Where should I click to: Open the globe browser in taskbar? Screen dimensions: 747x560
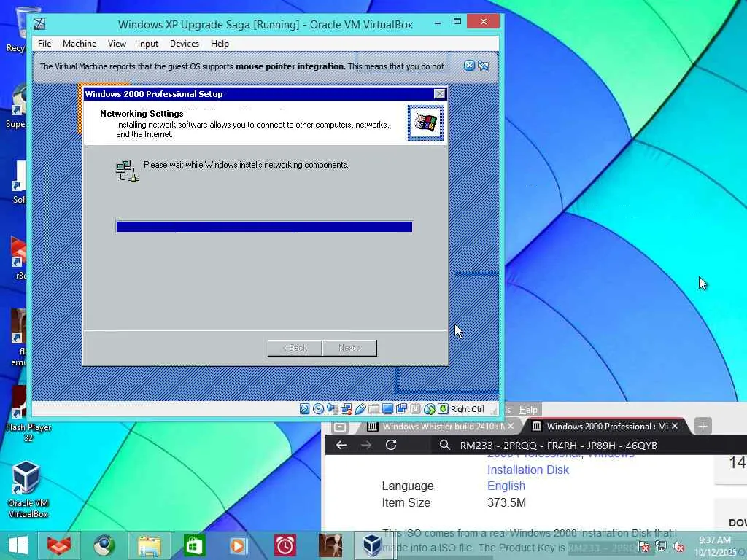coord(104,545)
